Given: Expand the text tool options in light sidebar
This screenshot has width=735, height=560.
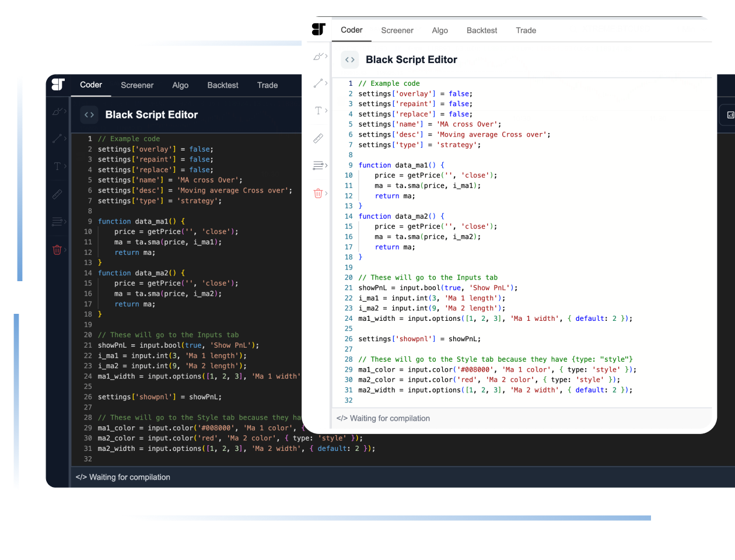Looking at the screenshot, I should [326, 111].
